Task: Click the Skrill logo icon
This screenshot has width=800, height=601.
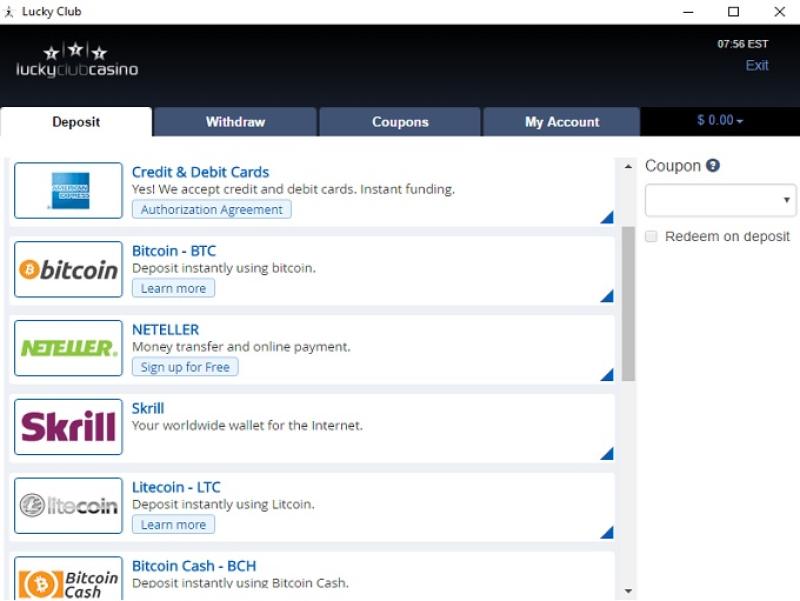Action: [x=69, y=427]
